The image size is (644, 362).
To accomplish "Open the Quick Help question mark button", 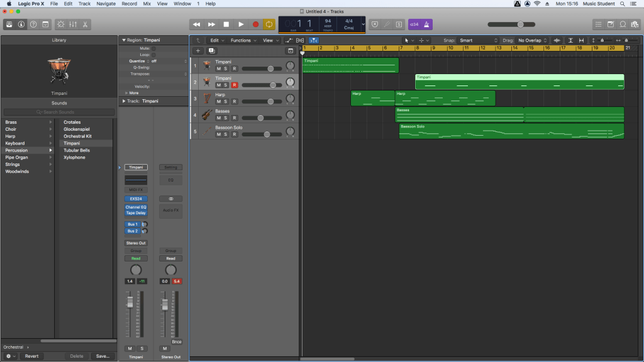I will coord(33,25).
